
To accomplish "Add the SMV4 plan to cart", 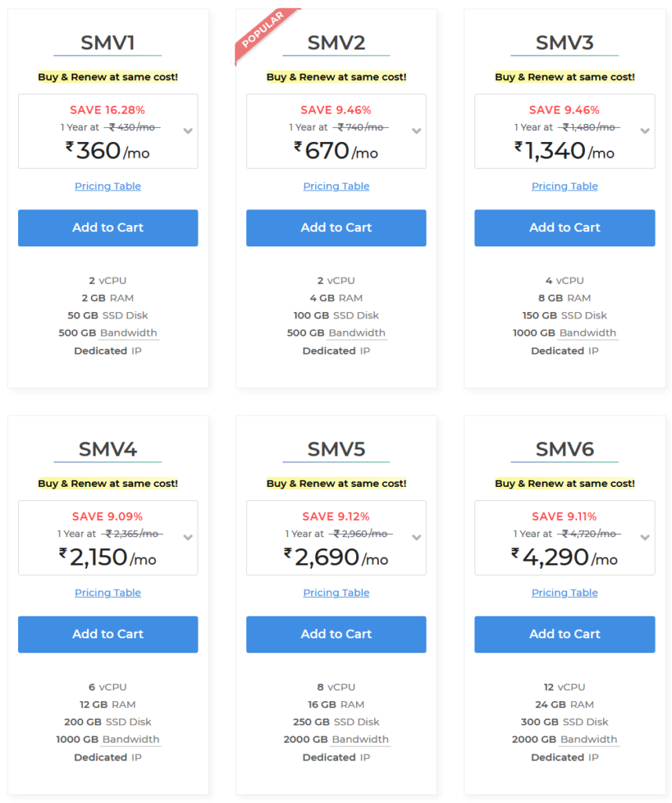I will [x=108, y=634].
